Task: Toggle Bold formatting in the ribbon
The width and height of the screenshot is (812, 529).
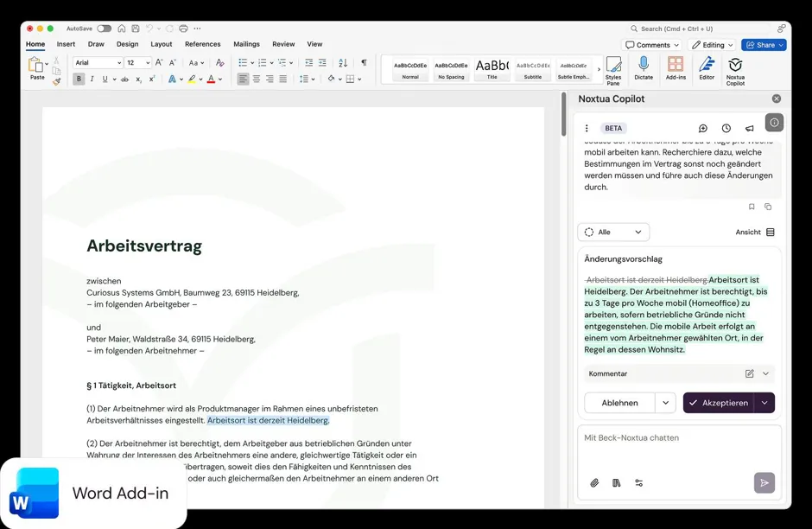Action: pos(79,79)
